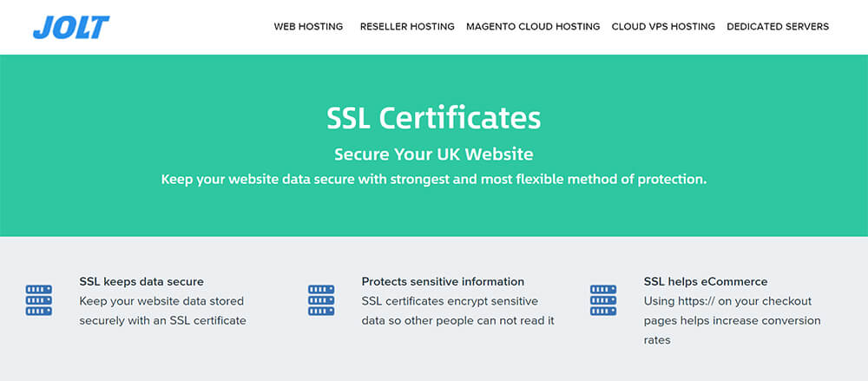This screenshot has width=868, height=381.
Task: Click the text about encrypting sensitive data
Action: point(457,311)
